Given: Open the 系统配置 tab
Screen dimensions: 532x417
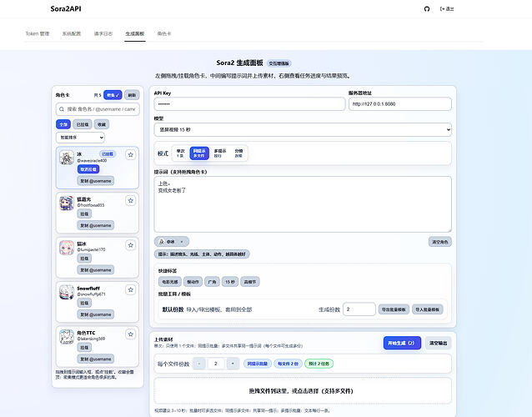Looking at the screenshot, I should tap(72, 33).
